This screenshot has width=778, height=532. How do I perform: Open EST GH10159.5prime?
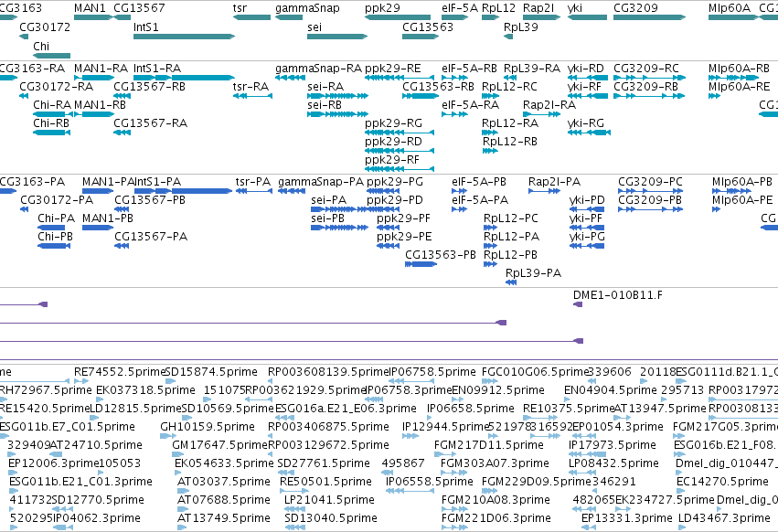click(x=208, y=427)
